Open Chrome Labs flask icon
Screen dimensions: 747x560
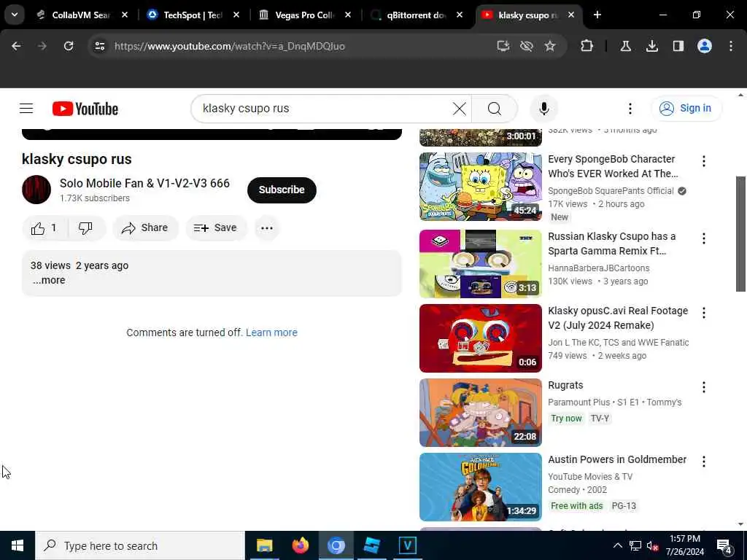tap(625, 46)
